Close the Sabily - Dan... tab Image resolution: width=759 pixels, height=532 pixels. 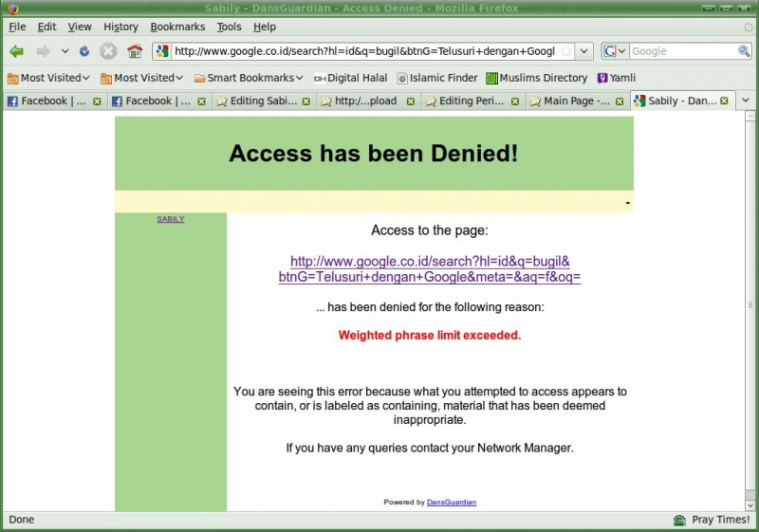coord(724,101)
